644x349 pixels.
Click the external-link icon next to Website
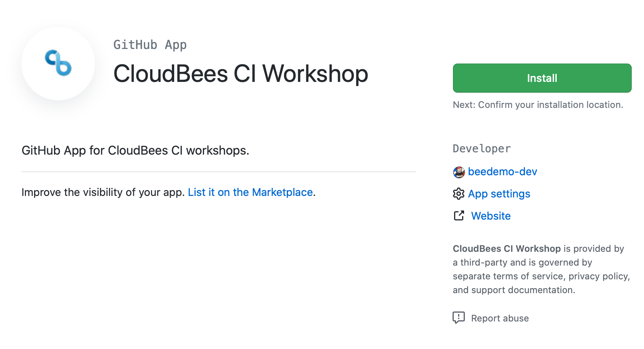coord(458,216)
